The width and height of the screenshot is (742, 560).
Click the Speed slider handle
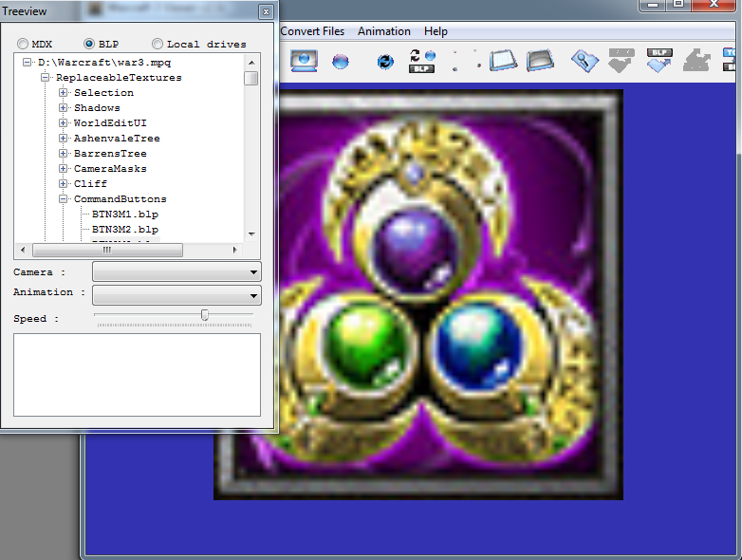[204, 315]
